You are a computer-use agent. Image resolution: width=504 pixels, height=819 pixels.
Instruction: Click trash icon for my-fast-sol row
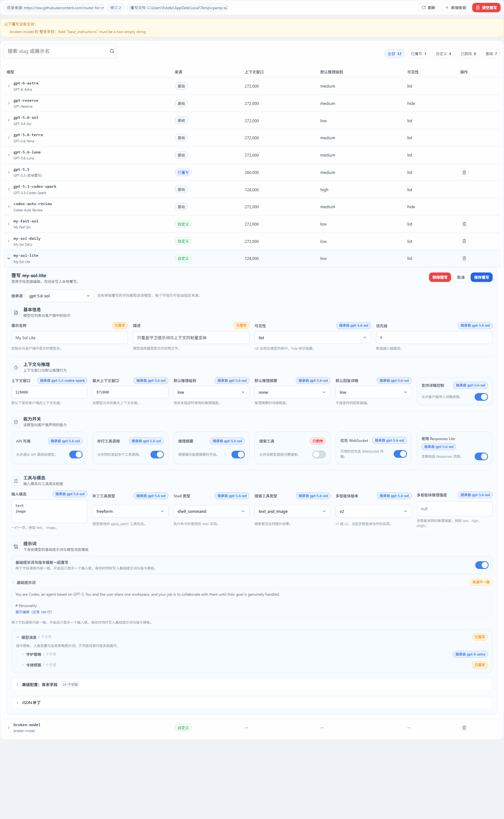(464, 224)
